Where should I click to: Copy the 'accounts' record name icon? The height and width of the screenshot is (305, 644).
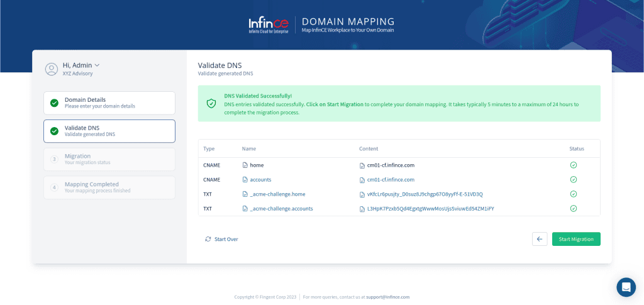pos(245,180)
